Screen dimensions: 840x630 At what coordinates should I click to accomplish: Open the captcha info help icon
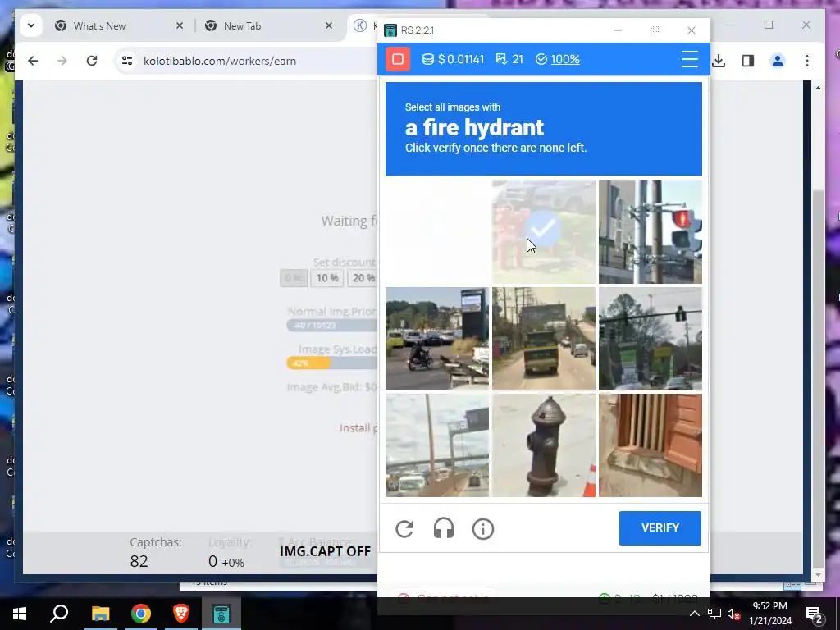coord(482,529)
